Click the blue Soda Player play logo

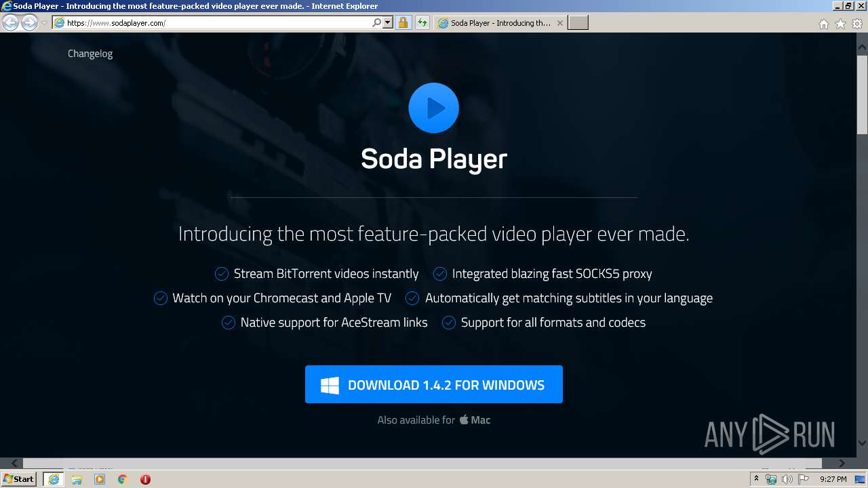point(434,108)
